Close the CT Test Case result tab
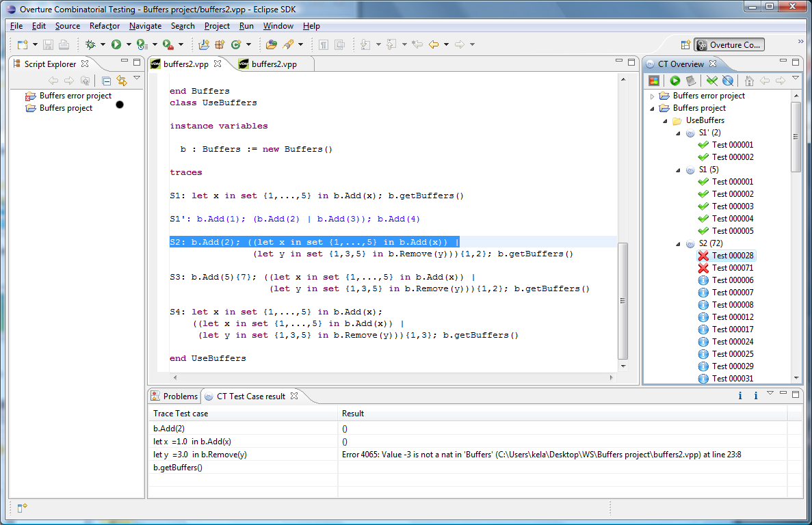This screenshot has width=812, height=525. point(294,396)
